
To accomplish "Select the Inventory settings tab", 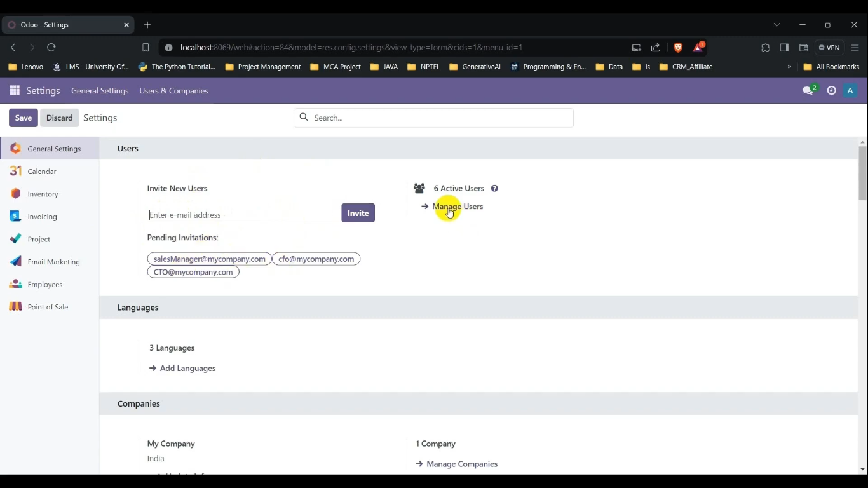I will [x=50, y=194].
